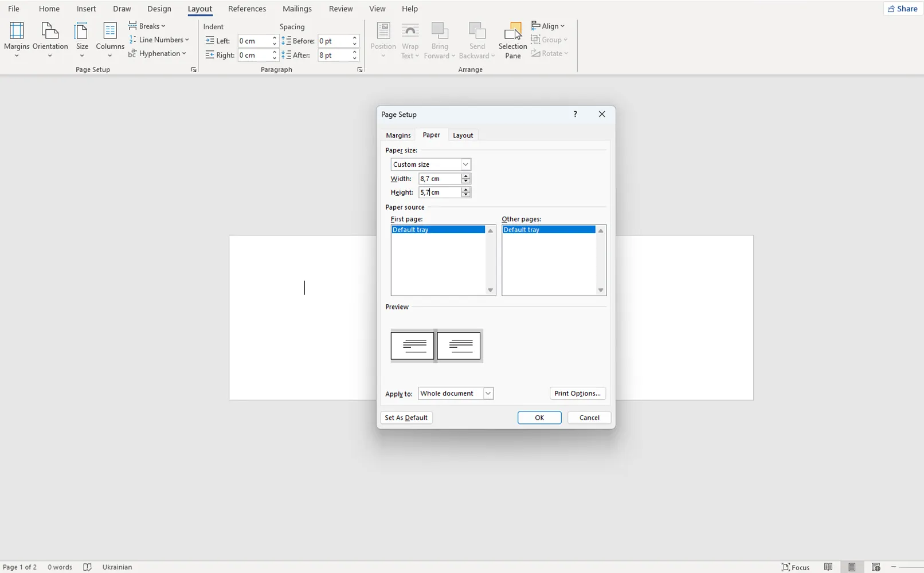This screenshot has height=573, width=924.
Task: Switch to Layout tab in Page Setup
Action: [x=463, y=135]
